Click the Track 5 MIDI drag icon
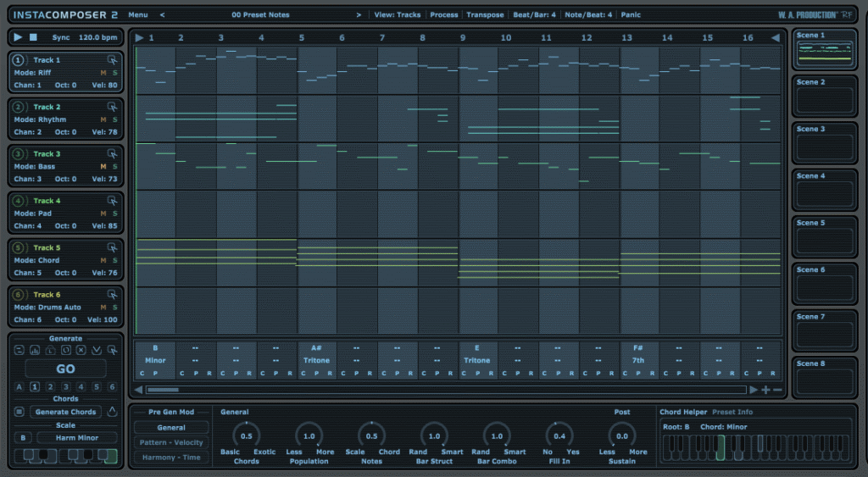This screenshot has width=868, height=477. (x=112, y=247)
